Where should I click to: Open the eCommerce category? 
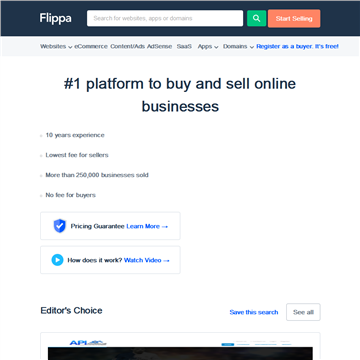(x=91, y=47)
